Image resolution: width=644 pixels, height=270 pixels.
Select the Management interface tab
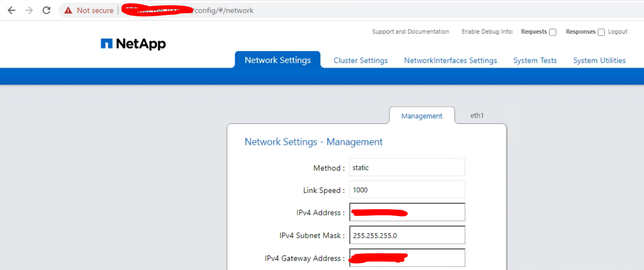[x=422, y=116]
